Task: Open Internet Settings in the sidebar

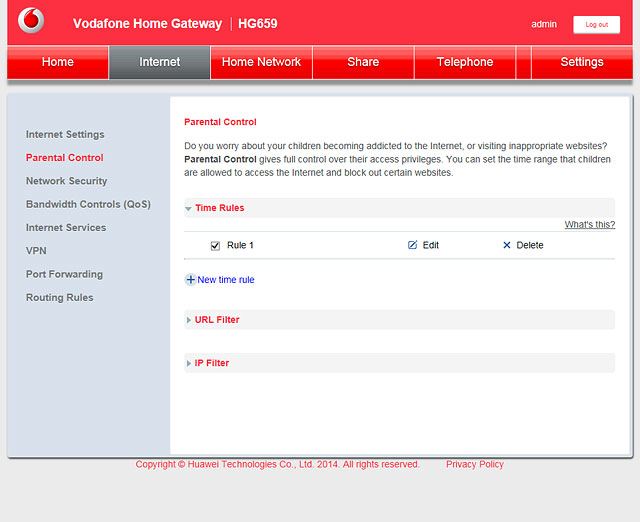Action: (65, 134)
